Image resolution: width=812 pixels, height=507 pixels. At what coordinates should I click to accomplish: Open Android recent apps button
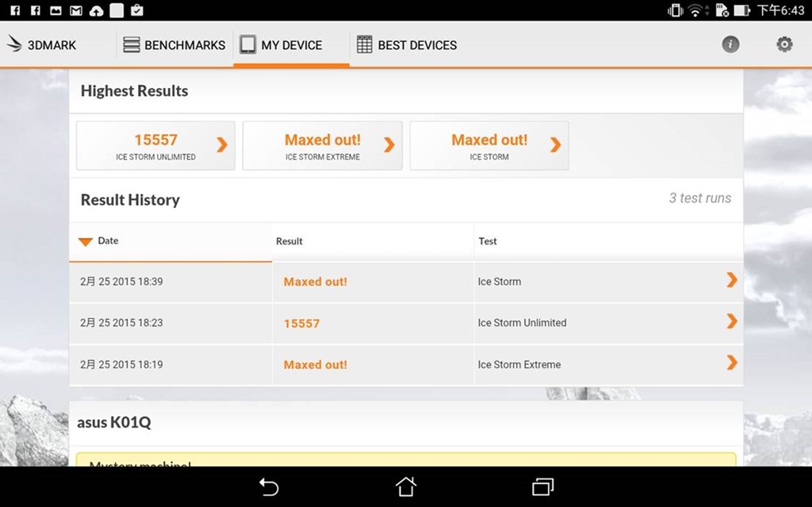542,487
